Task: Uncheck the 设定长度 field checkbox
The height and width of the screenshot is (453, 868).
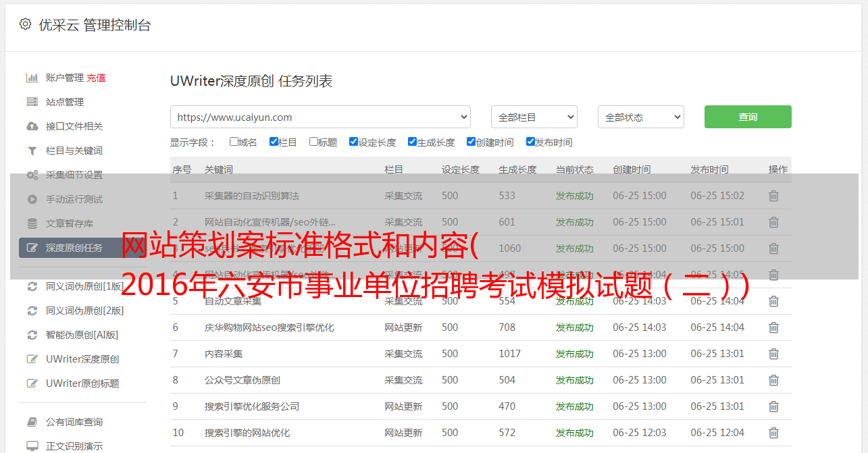Action: [353, 142]
